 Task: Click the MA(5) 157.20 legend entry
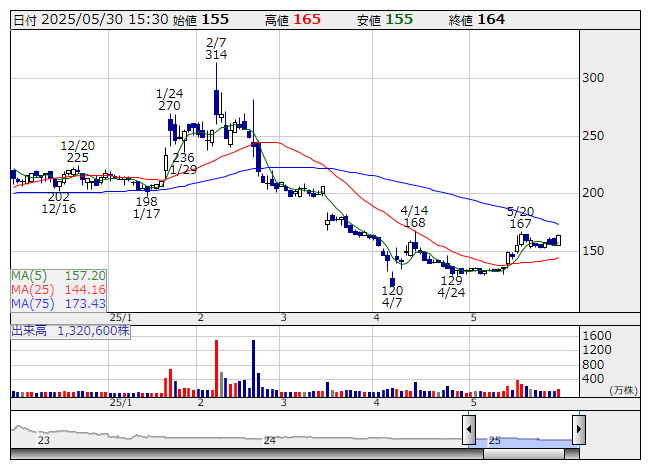click(x=58, y=276)
